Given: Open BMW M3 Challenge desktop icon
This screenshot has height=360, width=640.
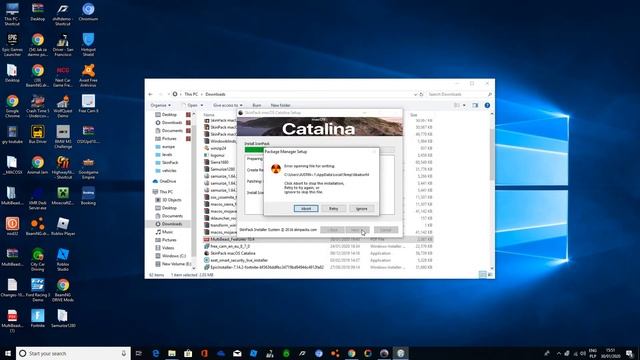Looking at the screenshot, I should point(63,137).
